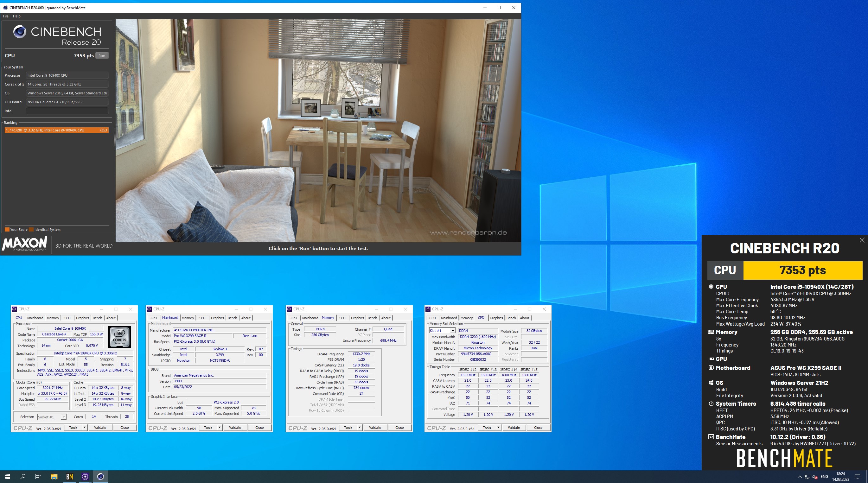This screenshot has height=483, width=868.
Task: Click Memory icon in BenchMate panel
Action: (711, 332)
